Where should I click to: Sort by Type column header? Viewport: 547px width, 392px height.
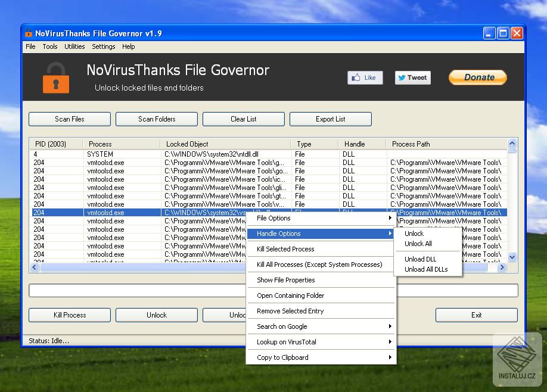pos(315,144)
